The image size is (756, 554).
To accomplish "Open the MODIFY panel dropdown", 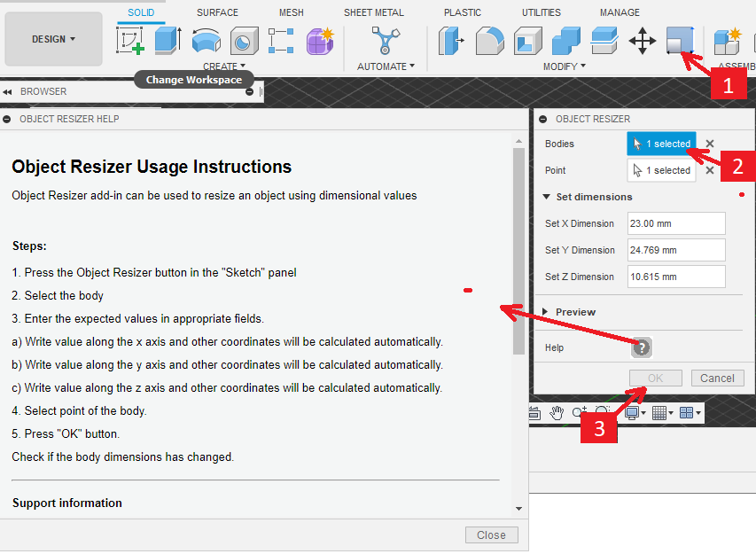I will [564, 66].
